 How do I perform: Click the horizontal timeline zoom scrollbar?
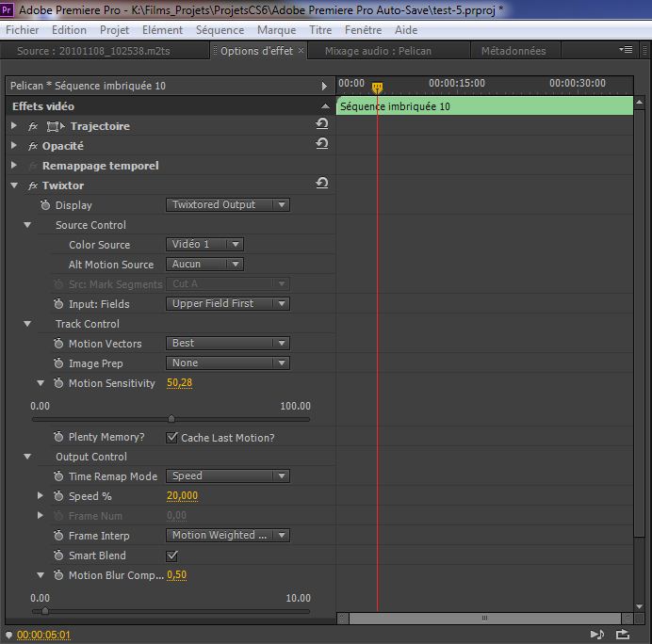(x=484, y=619)
